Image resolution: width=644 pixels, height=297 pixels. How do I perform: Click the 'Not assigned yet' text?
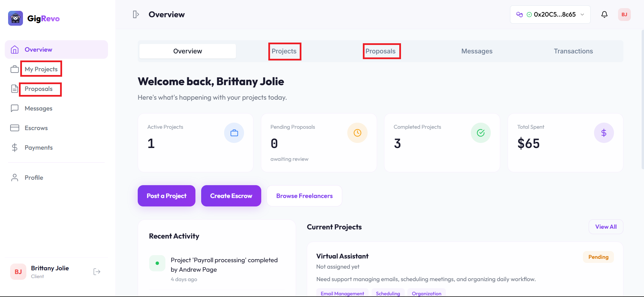pos(338,267)
